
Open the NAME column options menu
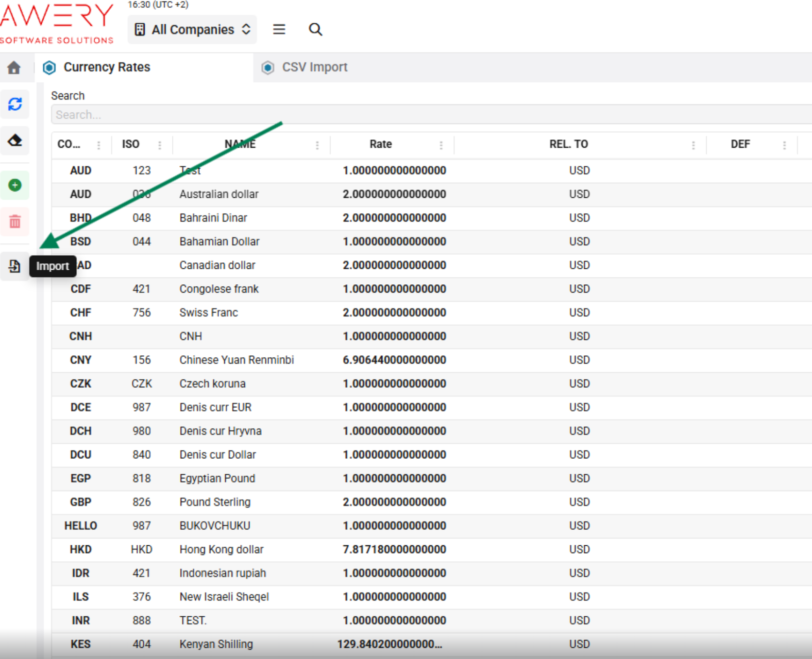click(x=317, y=145)
